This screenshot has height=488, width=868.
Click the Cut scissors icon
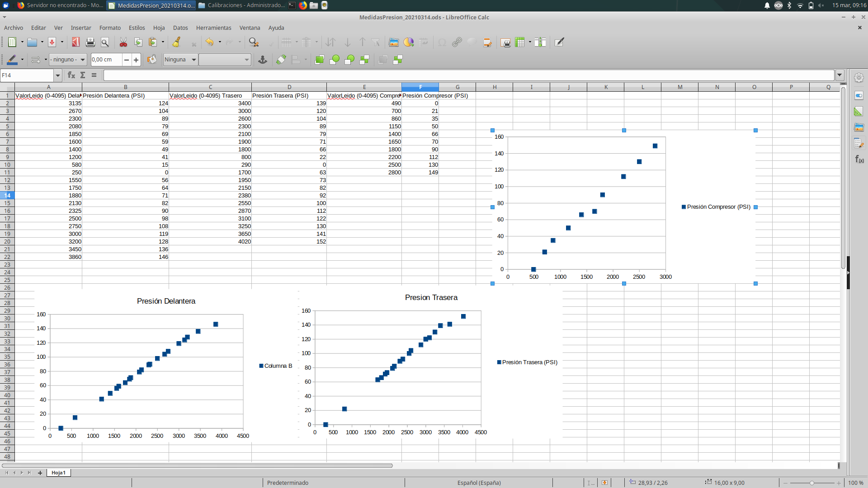coord(123,42)
